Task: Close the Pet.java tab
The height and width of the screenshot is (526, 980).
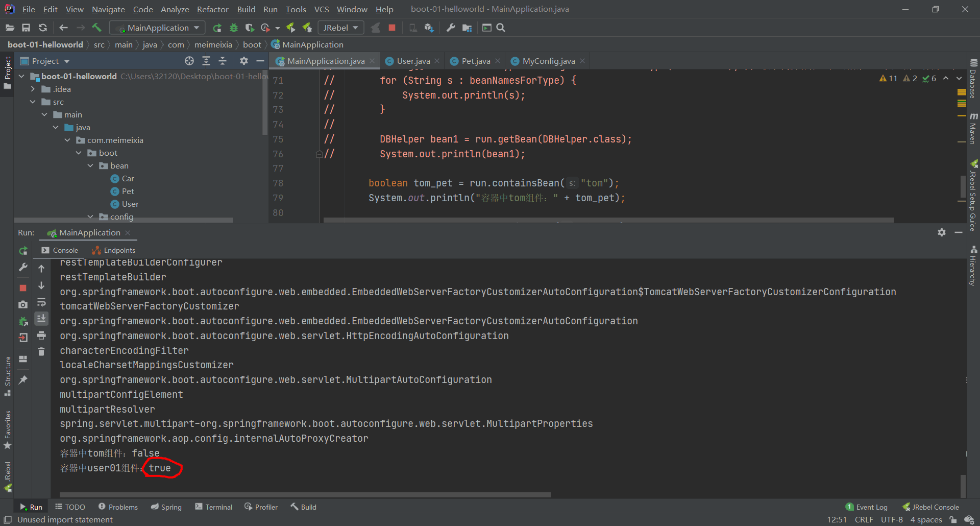Action: [498, 61]
